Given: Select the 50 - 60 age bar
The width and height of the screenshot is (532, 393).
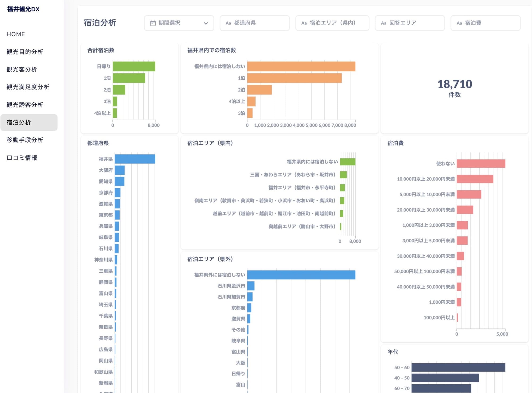Looking at the screenshot, I should click(x=458, y=367).
